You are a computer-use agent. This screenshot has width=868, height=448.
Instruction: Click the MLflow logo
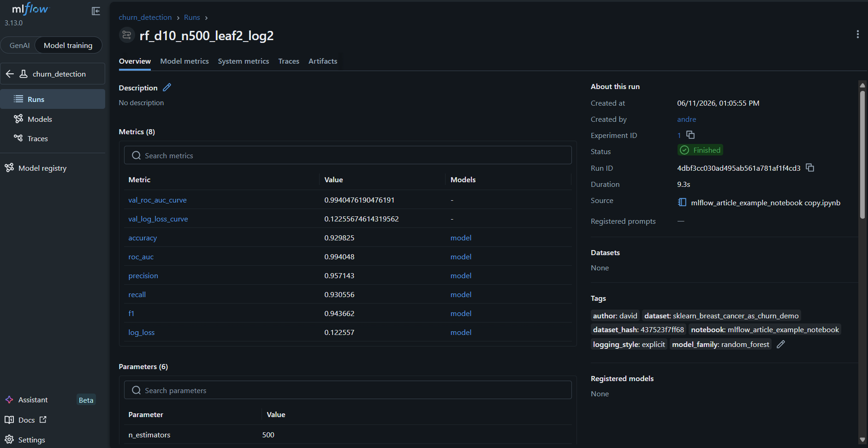coord(30,9)
